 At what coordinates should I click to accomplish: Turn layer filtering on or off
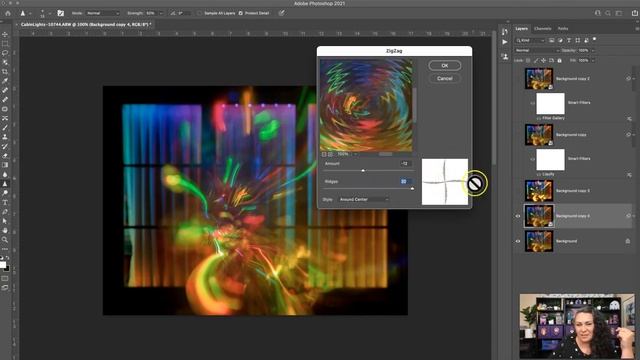pos(594,39)
